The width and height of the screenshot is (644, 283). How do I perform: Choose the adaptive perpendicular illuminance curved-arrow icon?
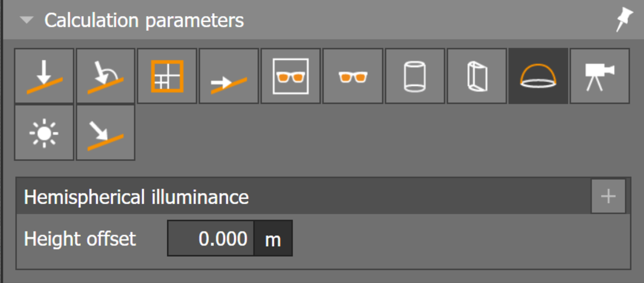click(x=106, y=76)
